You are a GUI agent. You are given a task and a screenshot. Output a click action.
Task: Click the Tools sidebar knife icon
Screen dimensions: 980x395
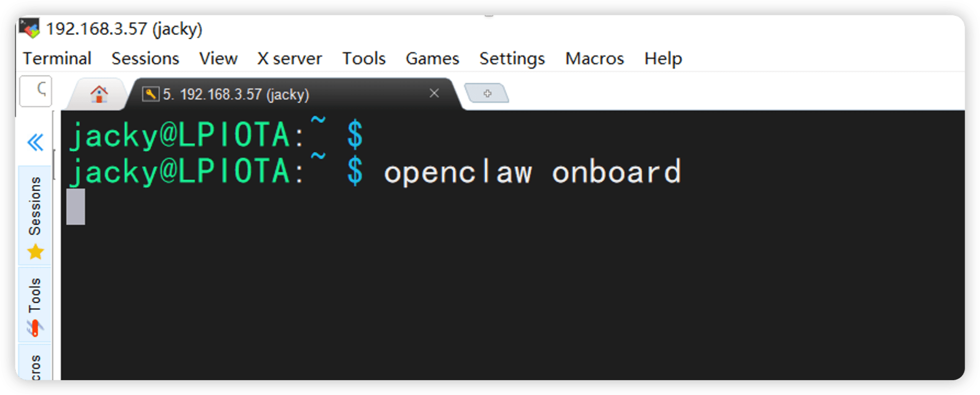tap(35, 328)
